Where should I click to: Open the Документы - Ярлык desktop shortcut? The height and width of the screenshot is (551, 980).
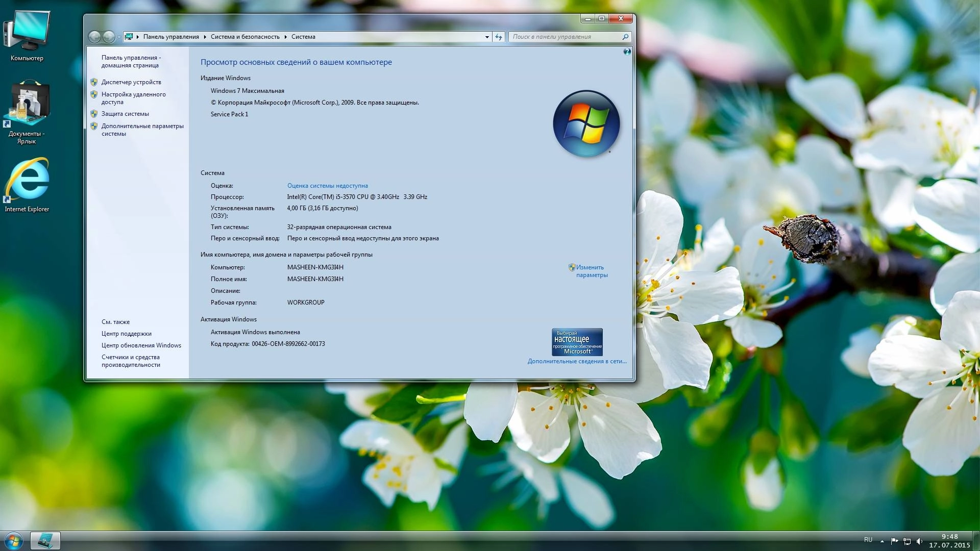click(27, 112)
